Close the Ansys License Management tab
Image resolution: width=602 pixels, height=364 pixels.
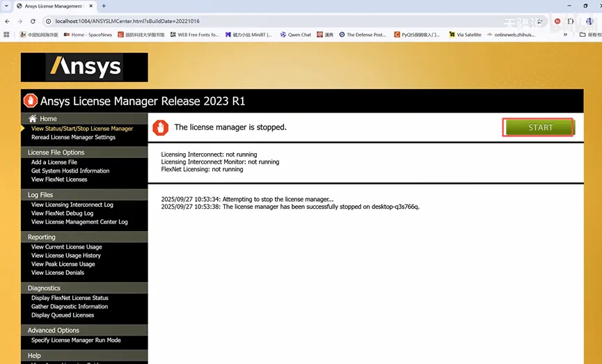(91, 6)
